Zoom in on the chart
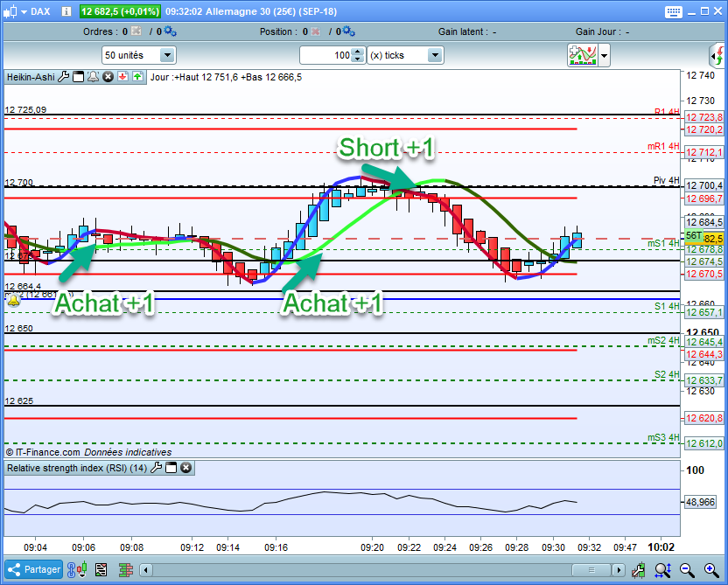Viewport: 728px width, 585px height. click(711, 569)
